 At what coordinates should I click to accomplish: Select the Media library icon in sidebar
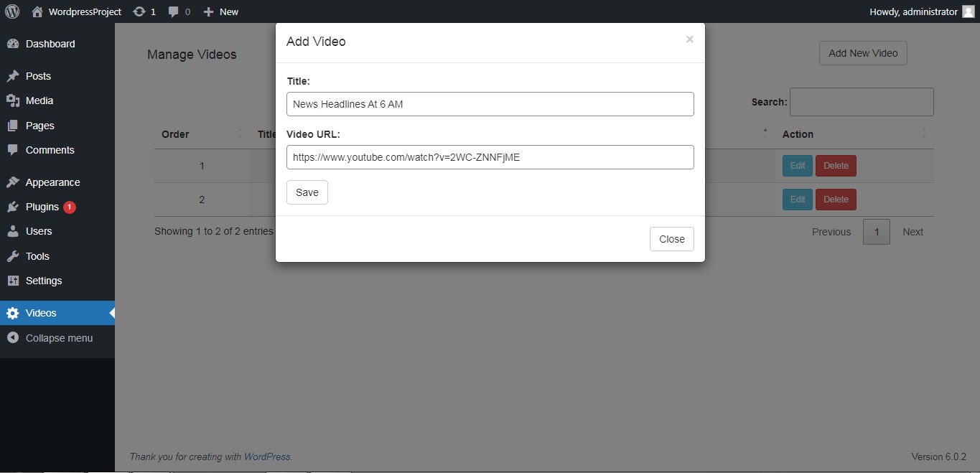tap(14, 100)
